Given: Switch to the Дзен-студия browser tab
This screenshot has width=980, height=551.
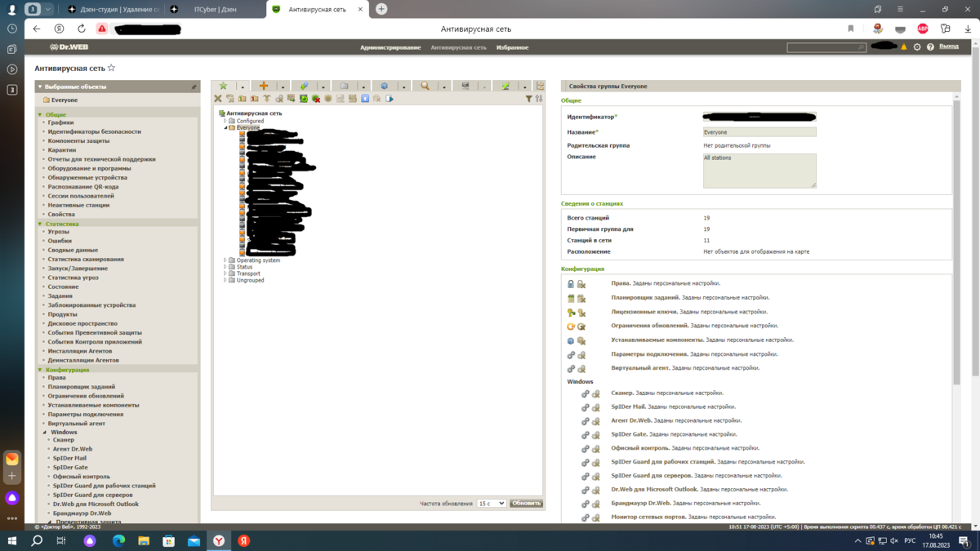Looking at the screenshot, I should pos(113,9).
